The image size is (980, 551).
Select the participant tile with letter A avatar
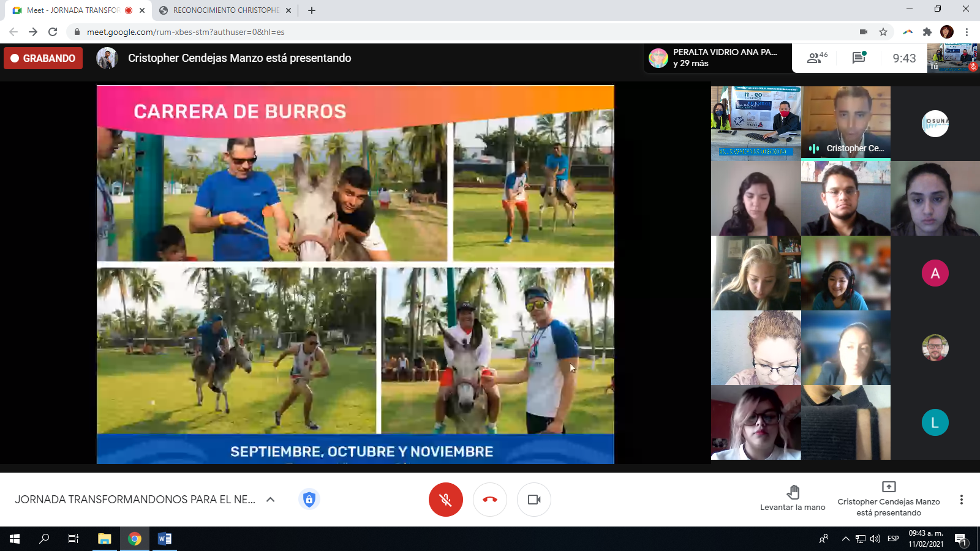click(x=935, y=273)
